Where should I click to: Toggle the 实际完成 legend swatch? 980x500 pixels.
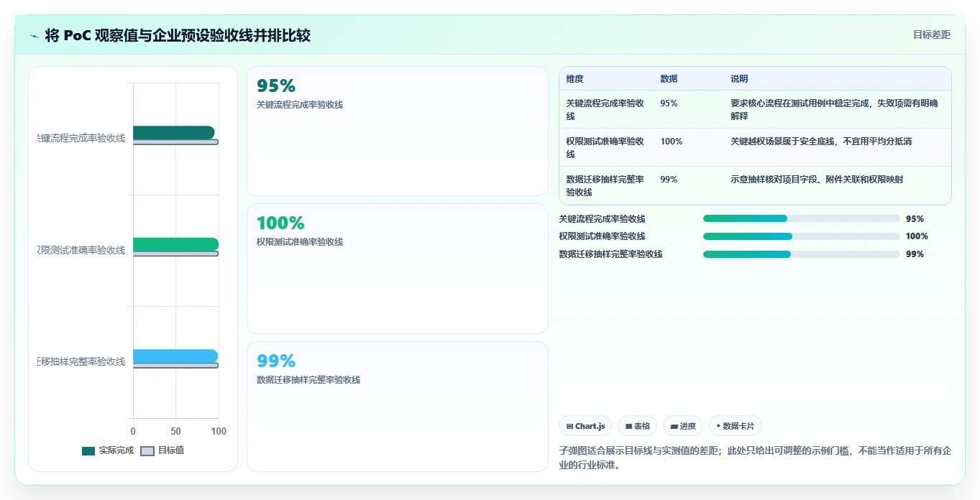pyautogui.click(x=88, y=450)
